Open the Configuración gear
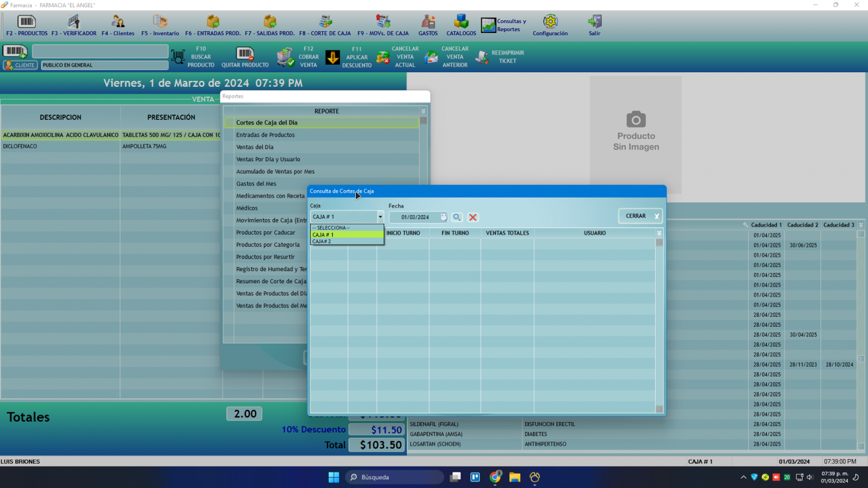 pyautogui.click(x=550, y=26)
